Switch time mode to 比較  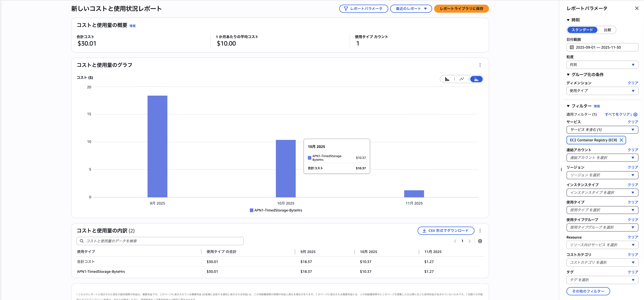pos(607,30)
